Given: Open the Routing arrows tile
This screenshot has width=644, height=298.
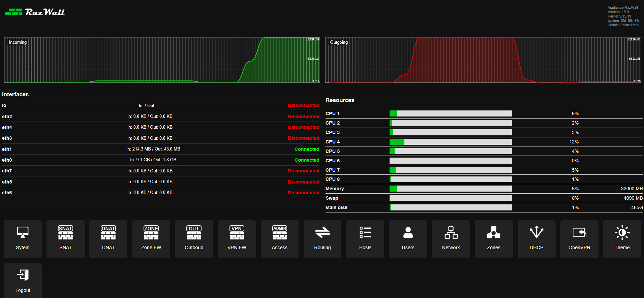Looking at the screenshot, I should (323, 239).
